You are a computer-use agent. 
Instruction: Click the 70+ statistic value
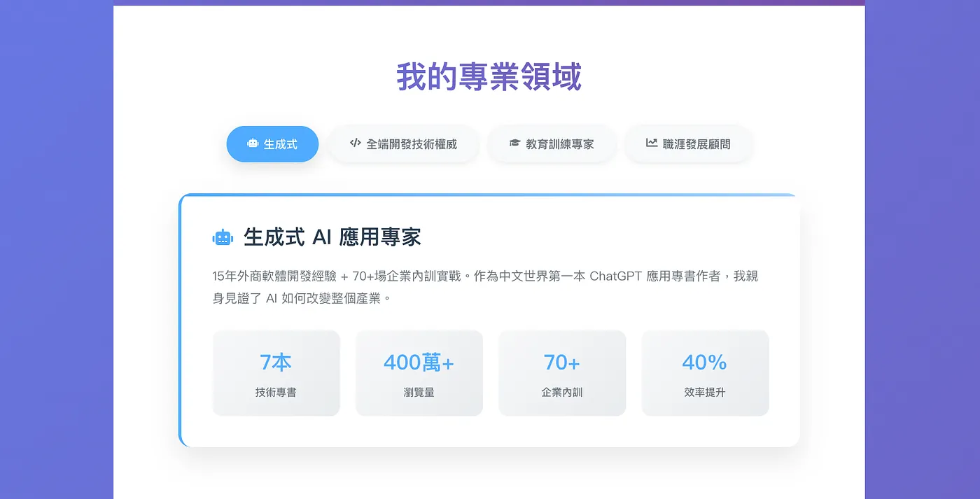click(562, 363)
